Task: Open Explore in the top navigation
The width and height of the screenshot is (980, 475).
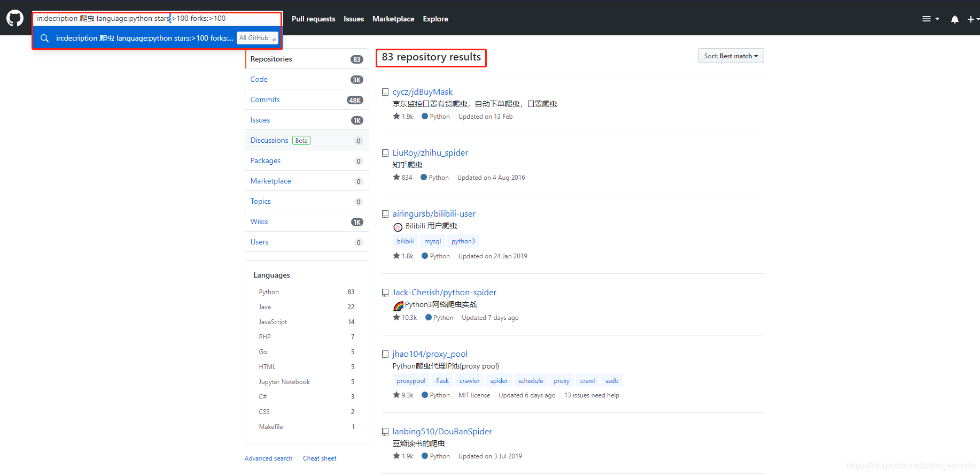Action: click(x=435, y=19)
